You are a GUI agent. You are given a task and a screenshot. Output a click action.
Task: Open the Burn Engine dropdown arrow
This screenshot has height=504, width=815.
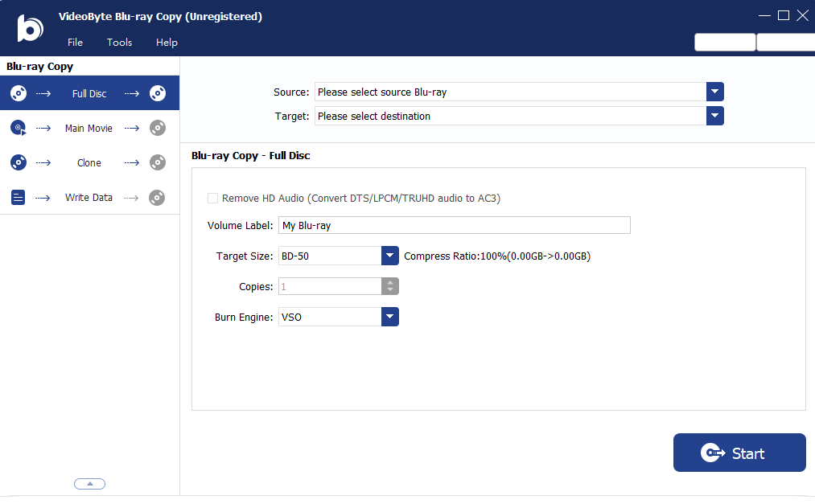tap(390, 317)
